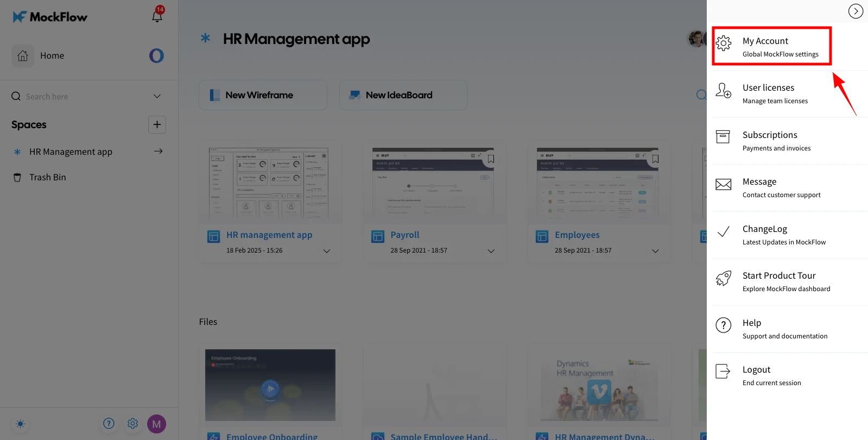This screenshot has width=868, height=440.
Task: Click the Sample Employee Hand... file name
Action: pos(443,436)
